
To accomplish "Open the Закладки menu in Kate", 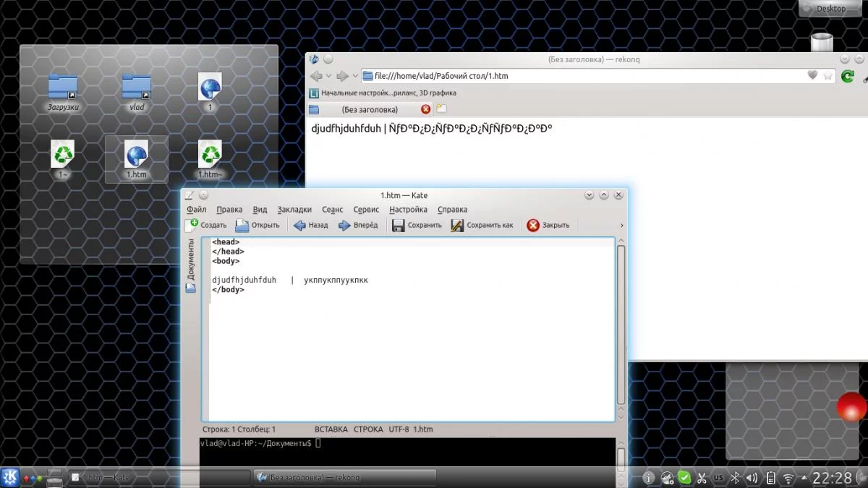I will [294, 210].
